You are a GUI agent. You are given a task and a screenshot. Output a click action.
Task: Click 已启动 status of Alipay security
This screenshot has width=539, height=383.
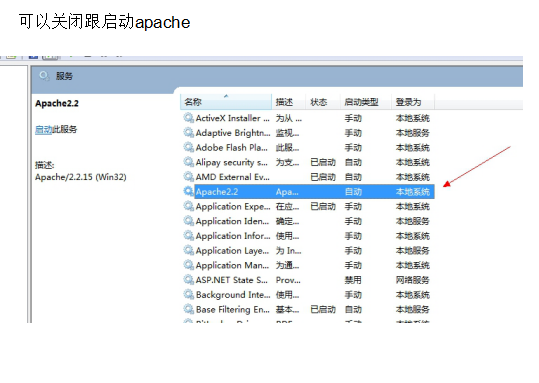pyautogui.click(x=323, y=162)
